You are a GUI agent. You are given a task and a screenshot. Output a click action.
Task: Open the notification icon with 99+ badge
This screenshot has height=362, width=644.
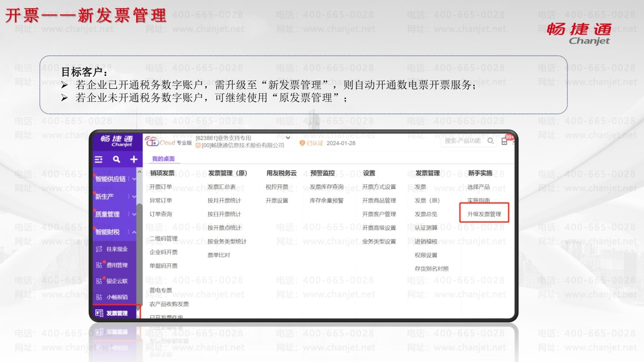click(x=505, y=141)
